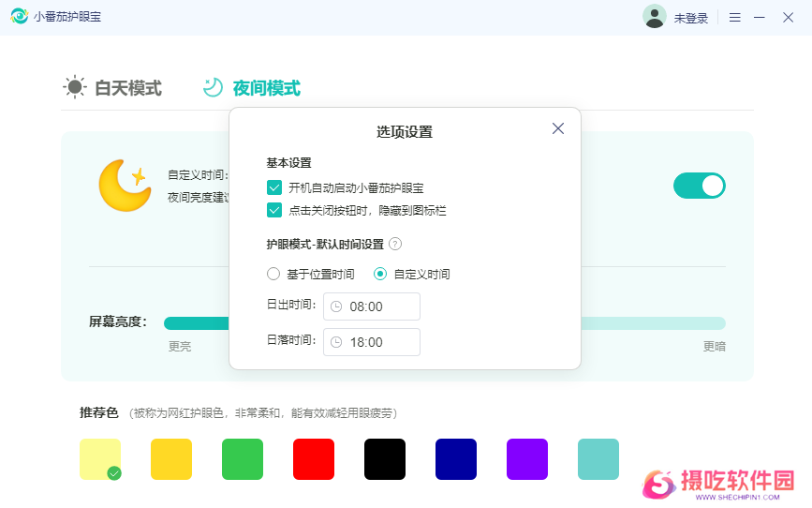
Task: Click the 小番茄护眼宝 app logo
Action: [x=19, y=17]
